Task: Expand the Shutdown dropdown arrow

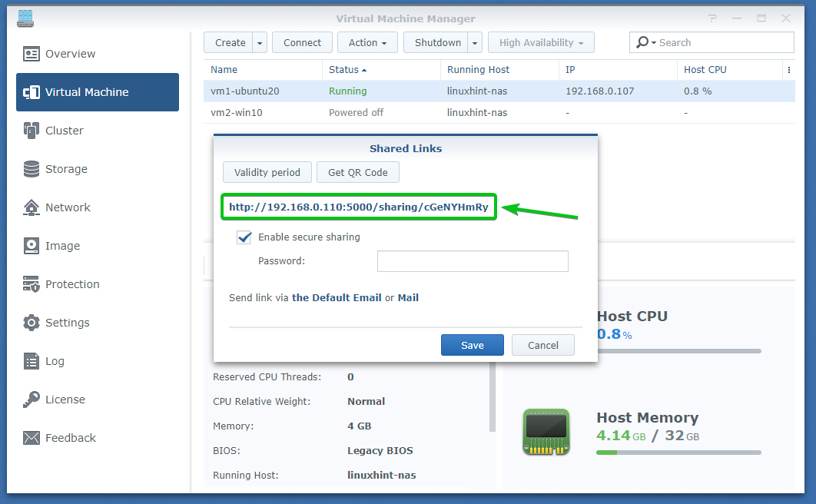Action: tap(475, 43)
